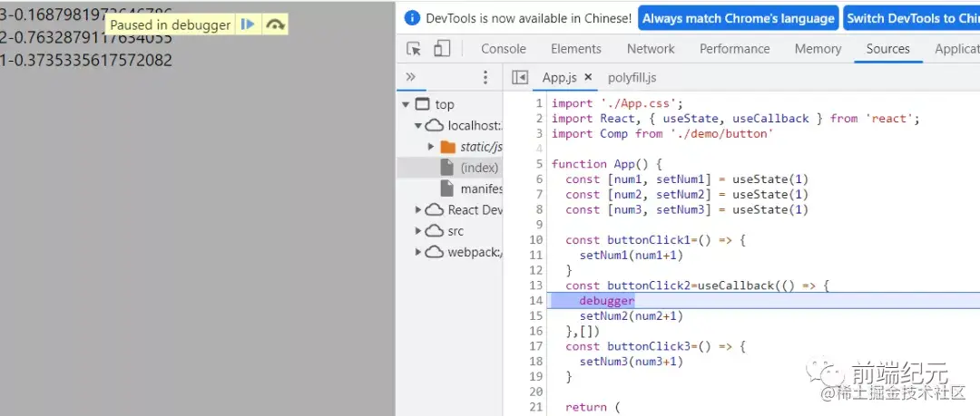Click line number 11 gutter

point(537,255)
